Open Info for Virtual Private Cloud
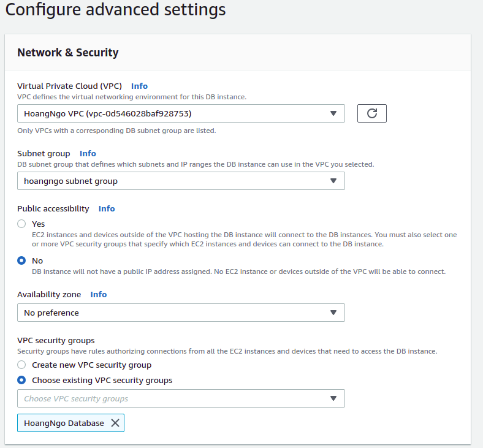Viewport: 483px width, 448px height. coord(139,86)
